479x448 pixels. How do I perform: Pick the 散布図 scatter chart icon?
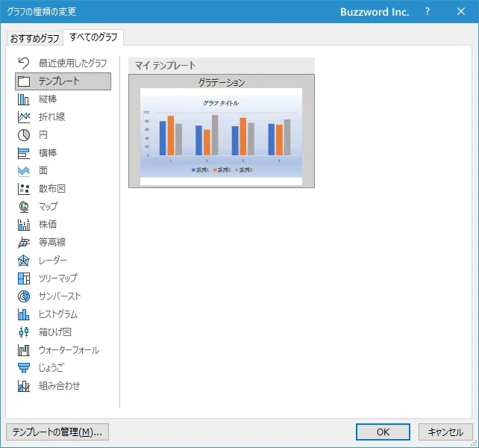pyautogui.click(x=24, y=189)
